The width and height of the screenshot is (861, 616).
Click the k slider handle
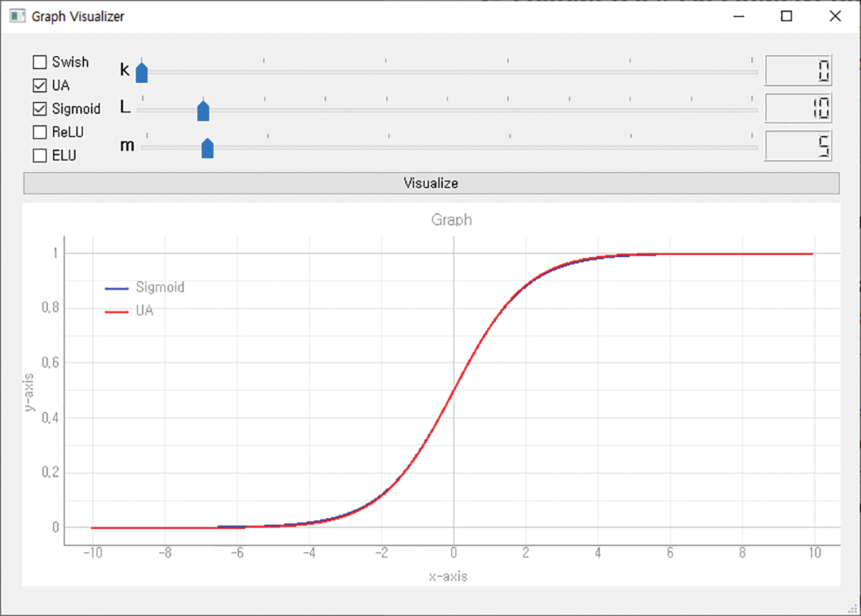[142, 73]
